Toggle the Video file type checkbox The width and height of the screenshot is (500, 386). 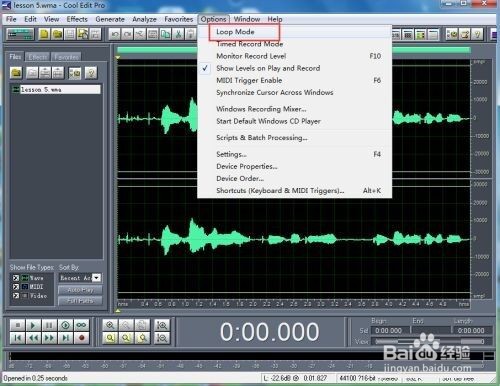pyautogui.click(x=16, y=296)
